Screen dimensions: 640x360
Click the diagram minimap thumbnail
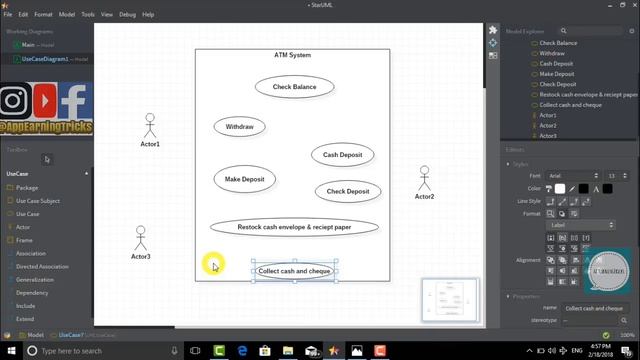[450, 300]
